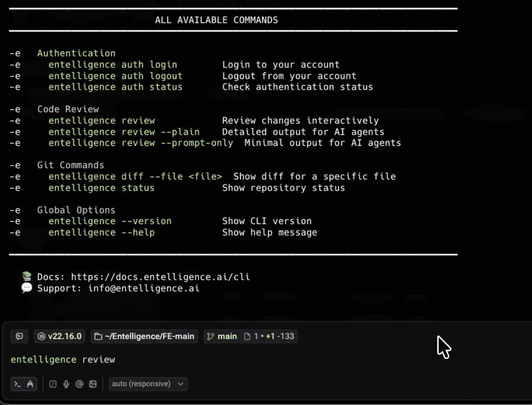
Task: Click the 'entelligence review --plain' command text
Action: [124, 132]
